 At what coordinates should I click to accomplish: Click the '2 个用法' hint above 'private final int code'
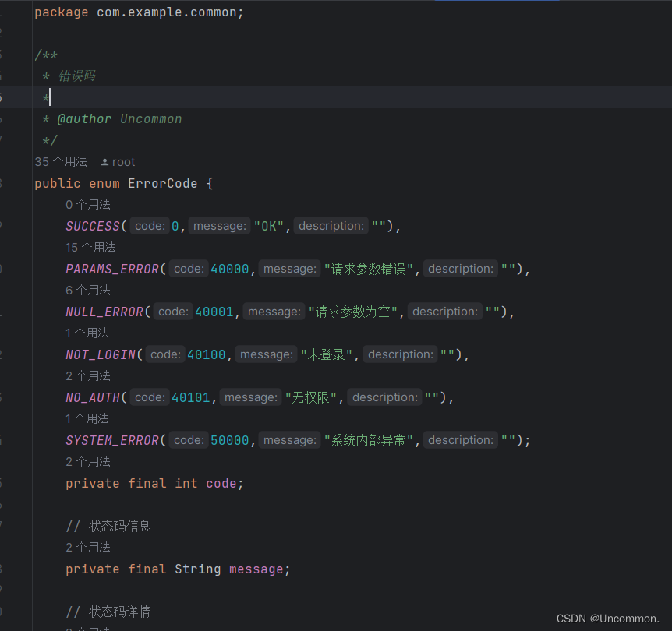(88, 462)
